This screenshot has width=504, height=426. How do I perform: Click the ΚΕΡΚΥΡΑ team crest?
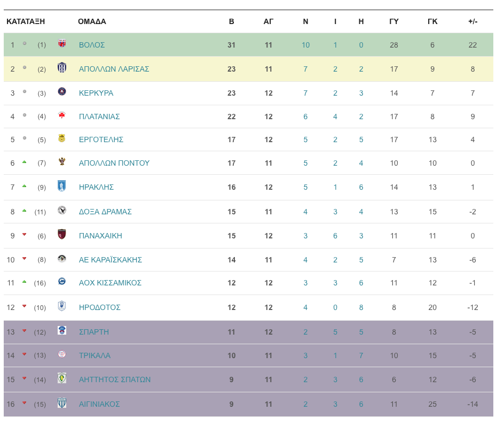pyautogui.click(x=62, y=92)
